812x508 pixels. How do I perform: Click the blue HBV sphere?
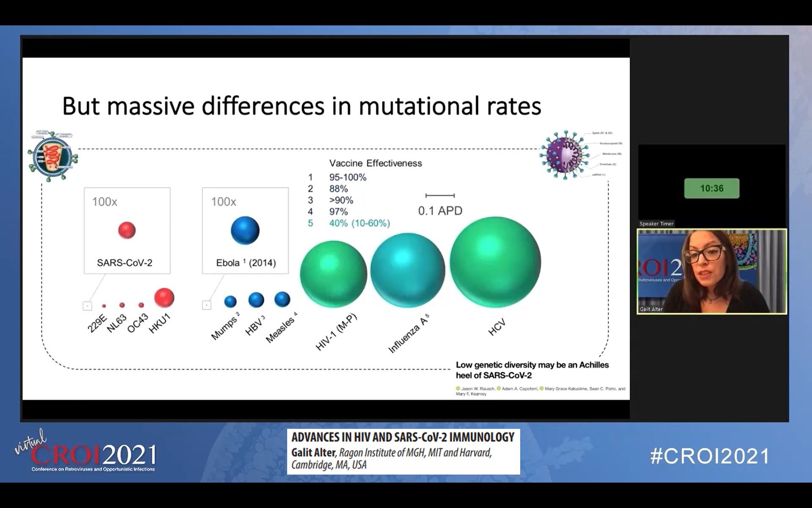pos(256,300)
